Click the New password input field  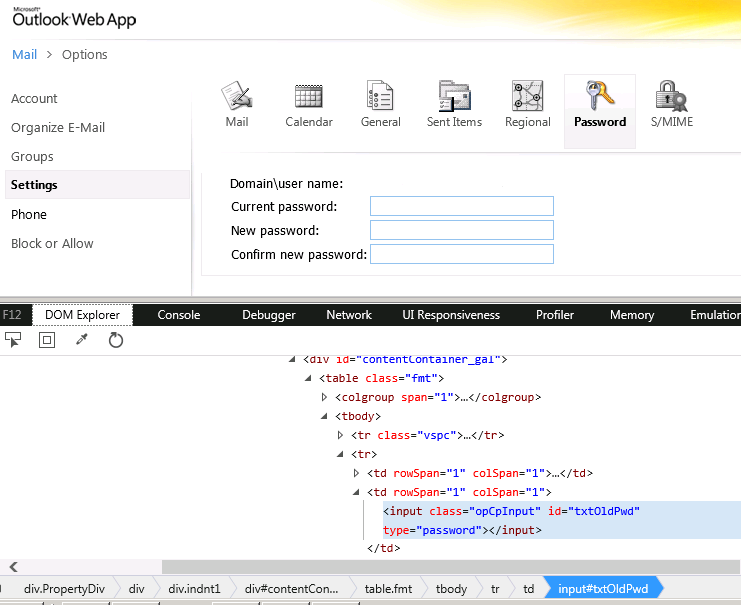tap(462, 230)
